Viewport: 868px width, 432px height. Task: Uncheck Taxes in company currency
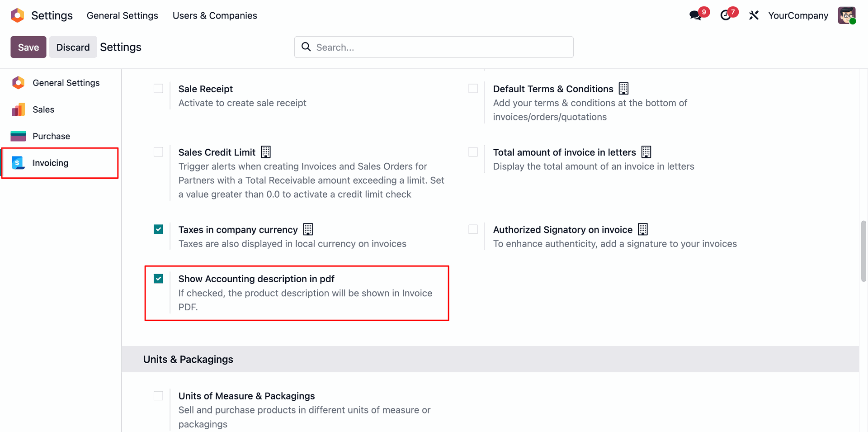(x=158, y=229)
